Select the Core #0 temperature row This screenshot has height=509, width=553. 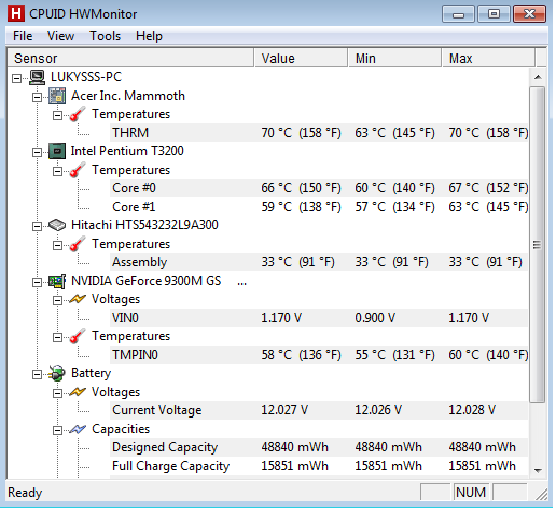click(x=319, y=188)
